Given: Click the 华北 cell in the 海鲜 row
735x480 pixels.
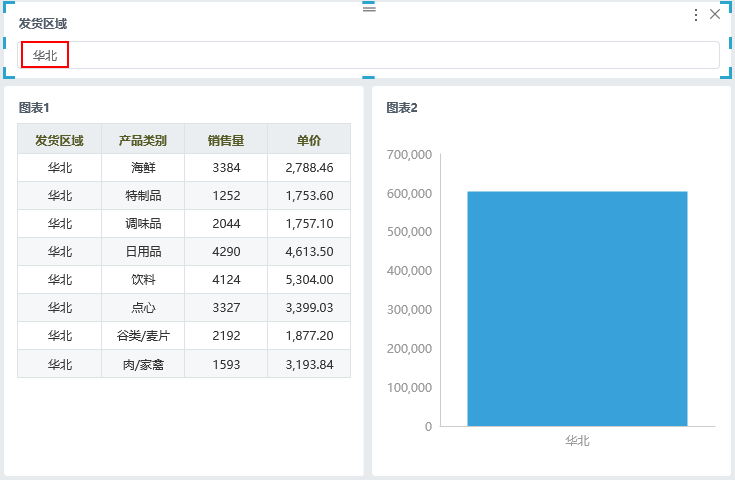Looking at the screenshot, I should coord(60,168).
